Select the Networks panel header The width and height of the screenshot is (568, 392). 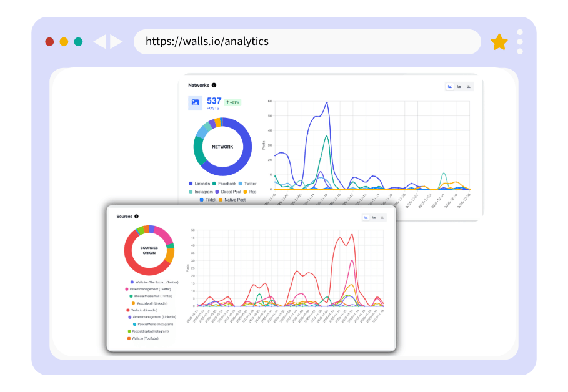click(x=200, y=85)
